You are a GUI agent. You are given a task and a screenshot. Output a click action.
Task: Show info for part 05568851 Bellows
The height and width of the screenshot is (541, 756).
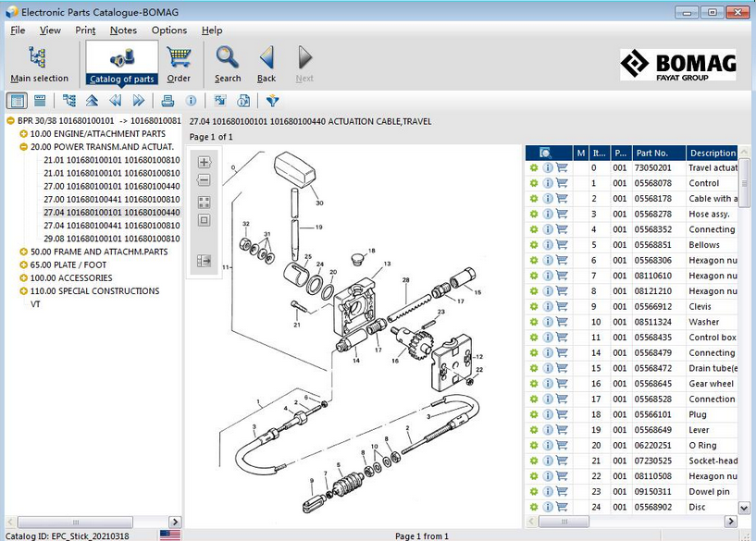pos(548,245)
